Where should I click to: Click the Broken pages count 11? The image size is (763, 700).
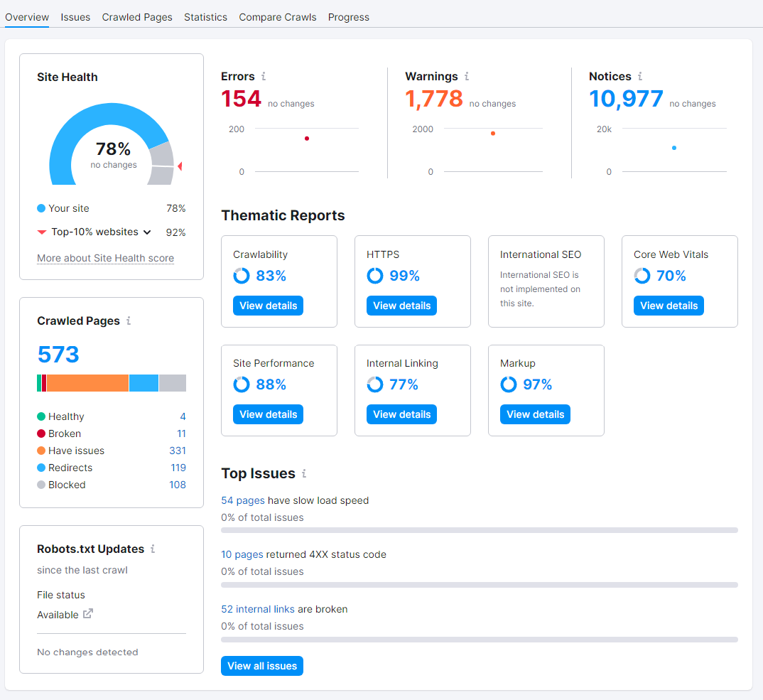pyautogui.click(x=181, y=434)
